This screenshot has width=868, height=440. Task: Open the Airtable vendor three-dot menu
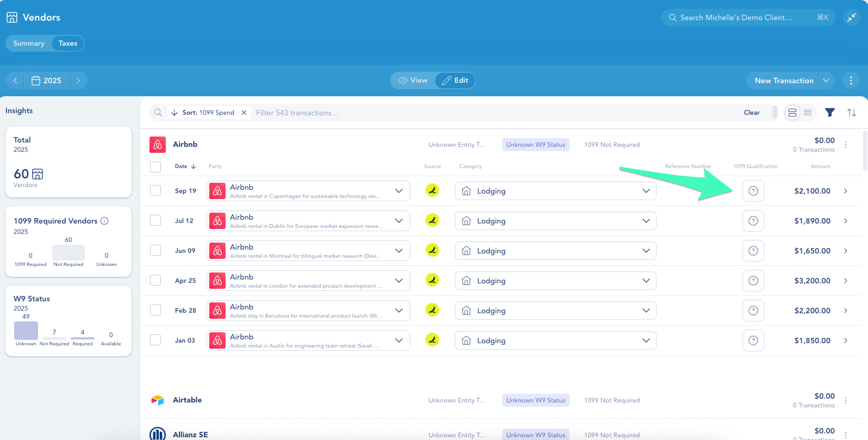click(x=846, y=400)
